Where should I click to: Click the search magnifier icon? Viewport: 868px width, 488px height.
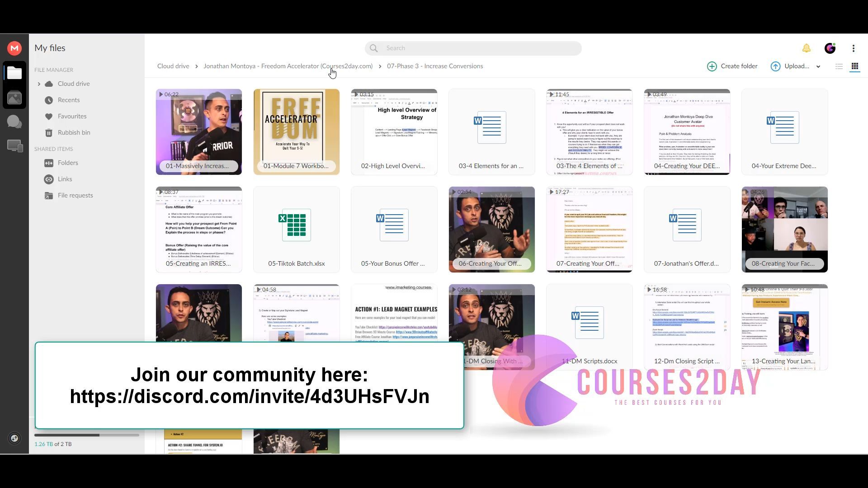tap(374, 48)
